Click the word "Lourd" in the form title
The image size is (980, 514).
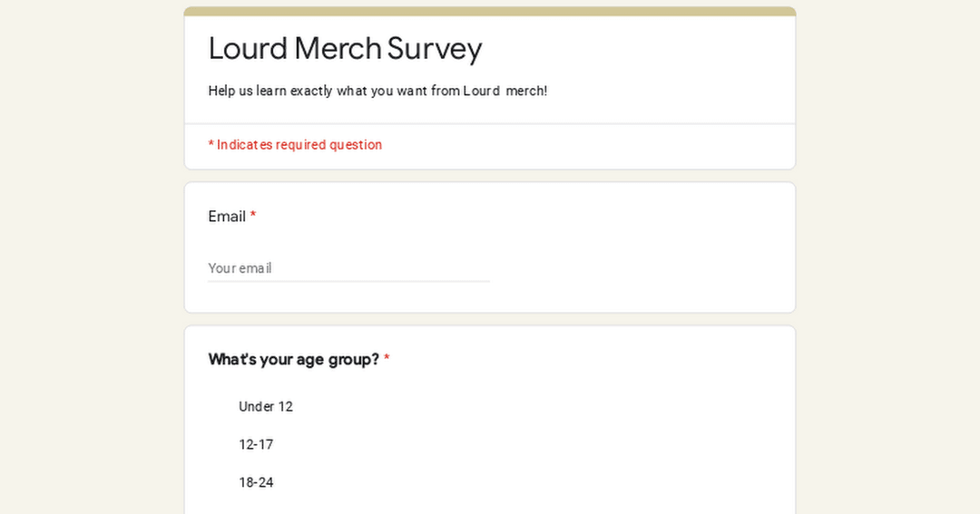tap(248, 48)
